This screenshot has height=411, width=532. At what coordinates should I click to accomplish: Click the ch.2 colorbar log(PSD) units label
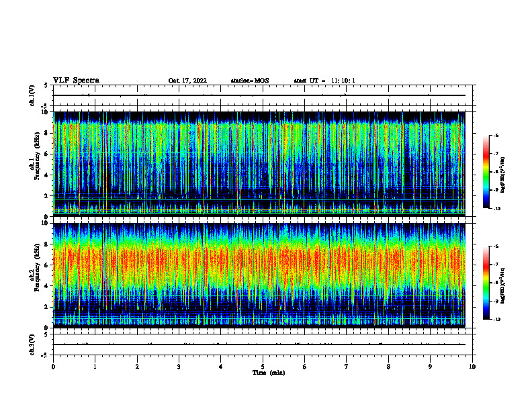pos(503,285)
